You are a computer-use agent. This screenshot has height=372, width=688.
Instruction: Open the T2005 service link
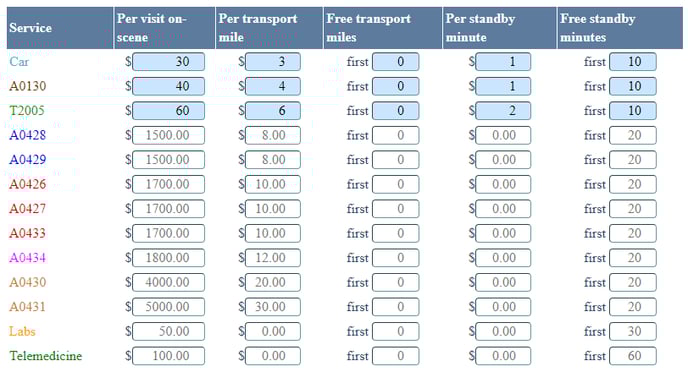[x=27, y=111]
